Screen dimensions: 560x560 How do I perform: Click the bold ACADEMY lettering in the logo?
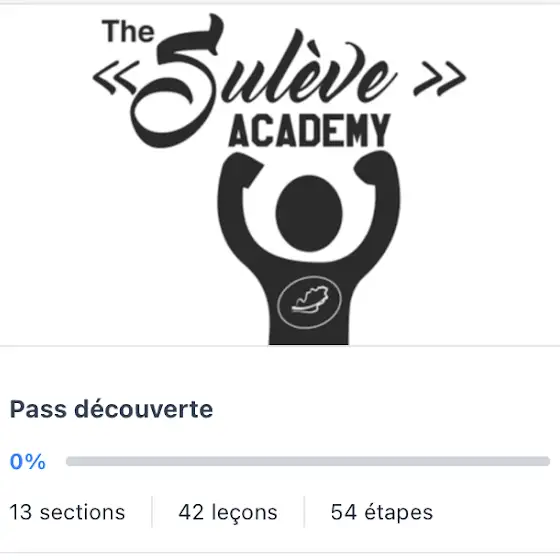(x=309, y=130)
